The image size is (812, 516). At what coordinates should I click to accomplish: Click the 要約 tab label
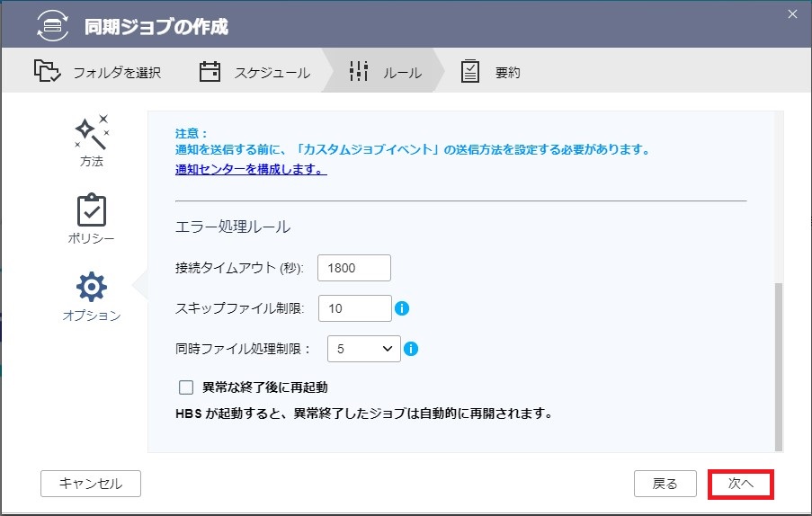[x=507, y=73]
